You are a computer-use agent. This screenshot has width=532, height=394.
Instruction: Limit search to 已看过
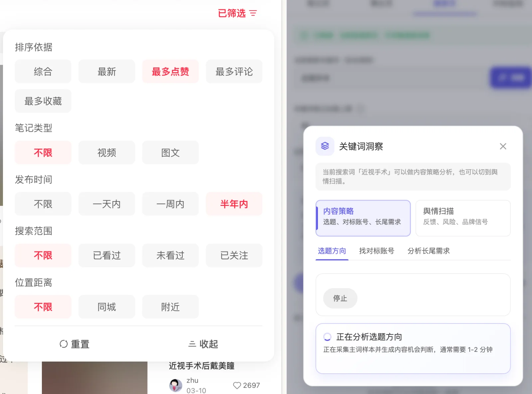pyautogui.click(x=107, y=255)
